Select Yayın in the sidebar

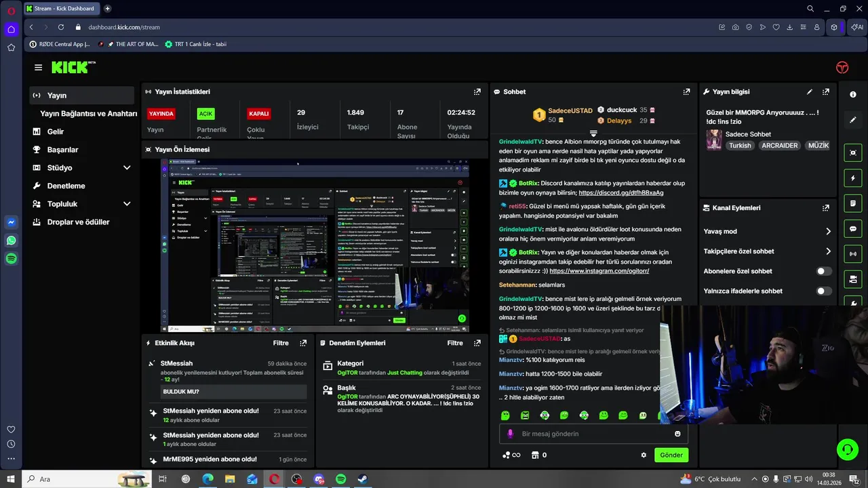[x=82, y=96]
